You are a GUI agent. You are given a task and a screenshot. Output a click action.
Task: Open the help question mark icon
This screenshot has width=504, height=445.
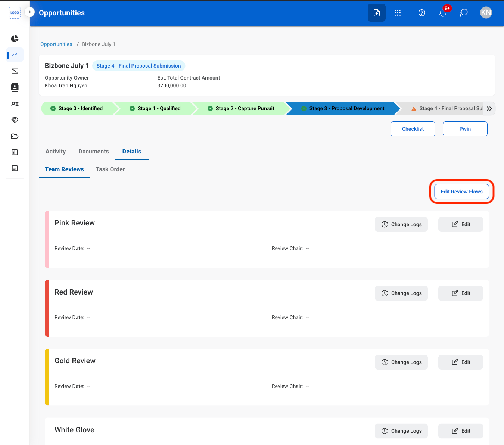coord(422,13)
